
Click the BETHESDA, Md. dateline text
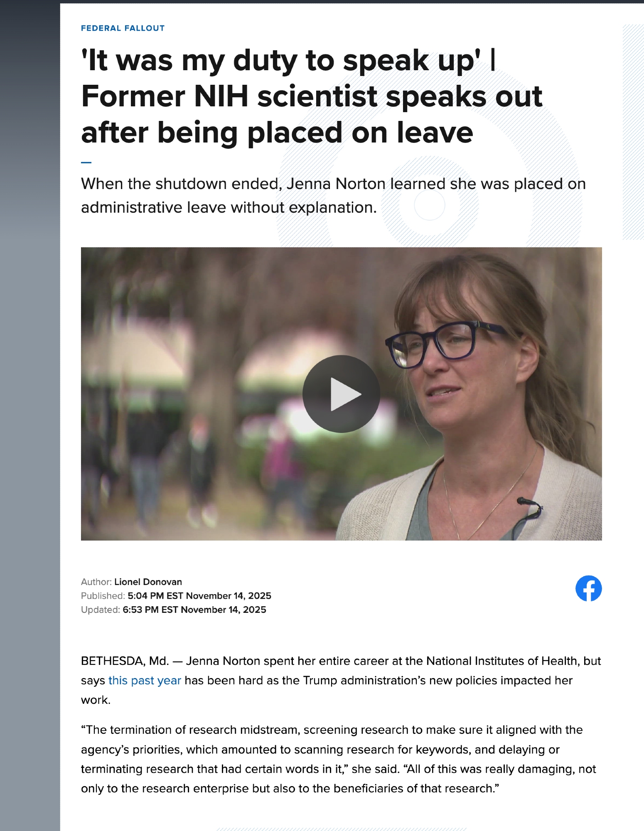click(125, 661)
